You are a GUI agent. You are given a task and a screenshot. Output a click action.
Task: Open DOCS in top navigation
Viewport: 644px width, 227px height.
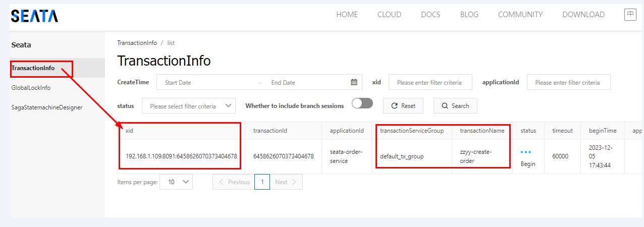coord(431,15)
